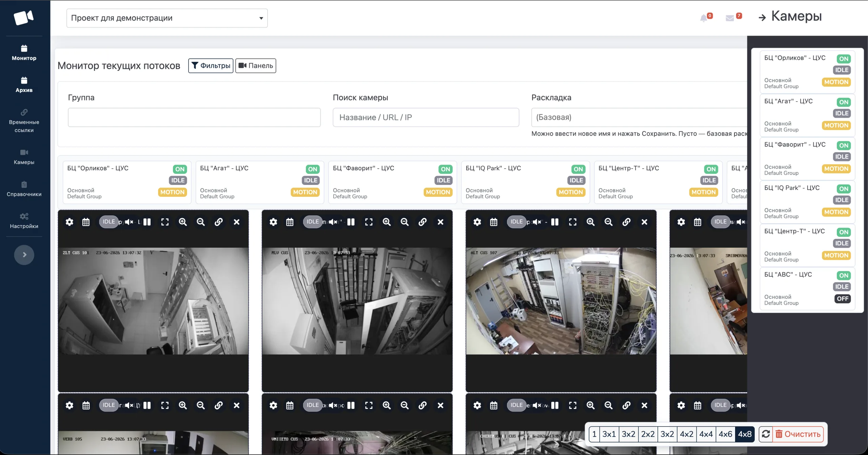Copy link of the MLV CUS tile
This screenshot has width=868, height=455.
pos(422,222)
